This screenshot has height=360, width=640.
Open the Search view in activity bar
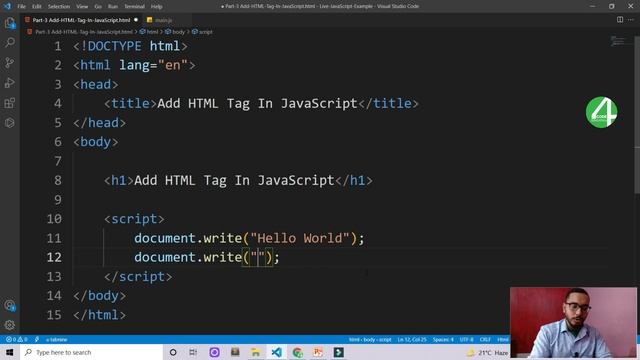pos(10,42)
